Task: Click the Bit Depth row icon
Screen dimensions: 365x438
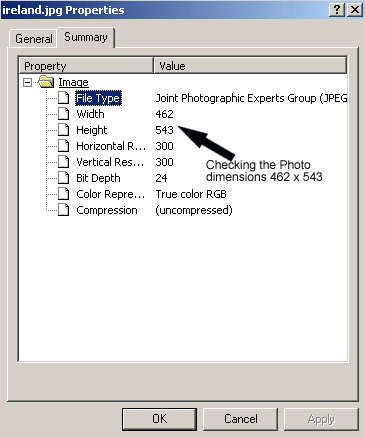Action: pos(63,178)
